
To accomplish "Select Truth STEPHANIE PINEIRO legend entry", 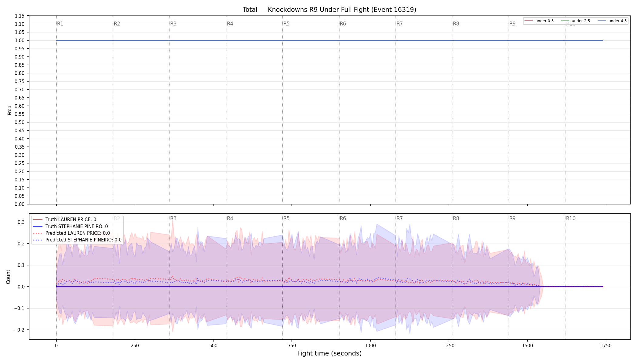I will pos(70,226).
